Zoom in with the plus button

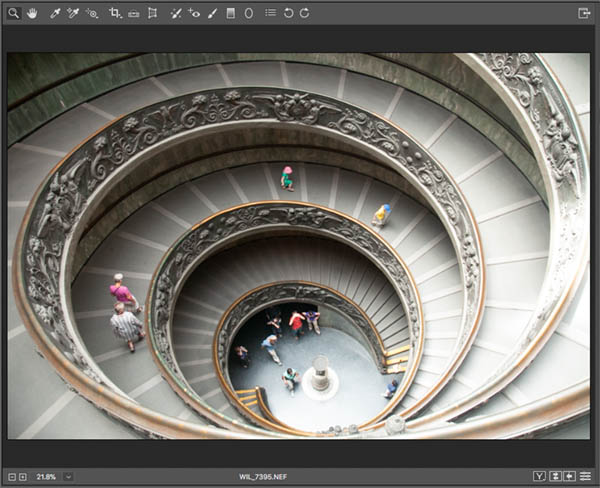click(23, 477)
